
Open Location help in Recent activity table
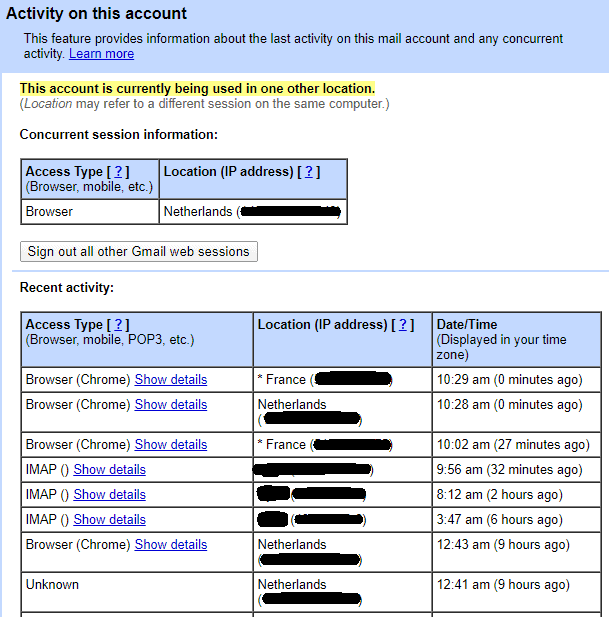[x=404, y=325]
